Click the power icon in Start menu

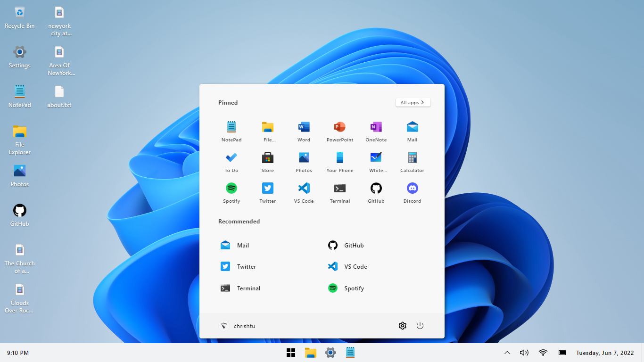(x=420, y=326)
